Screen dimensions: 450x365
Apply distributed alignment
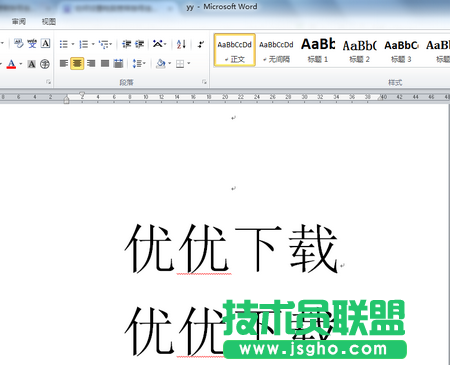(118, 63)
